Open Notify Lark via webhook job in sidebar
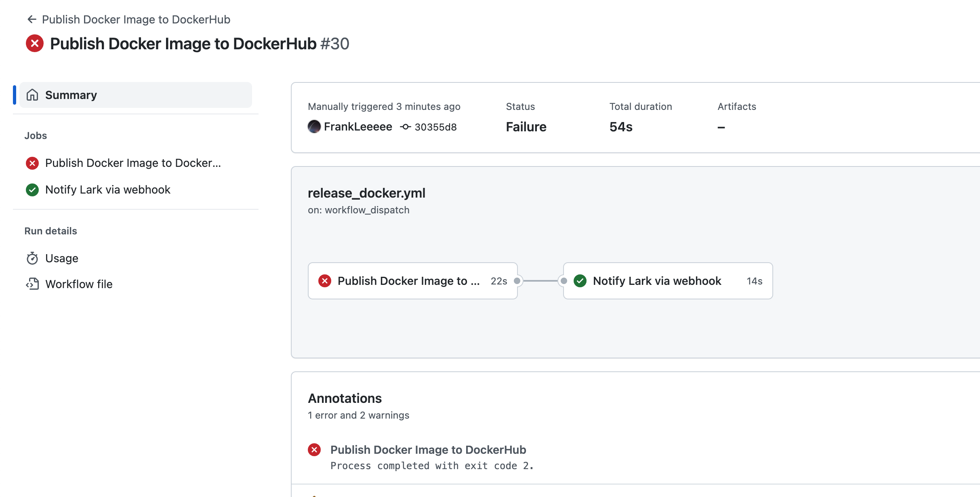Image resolution: width=980 pixels, height=497 pixels. point(108,190)
